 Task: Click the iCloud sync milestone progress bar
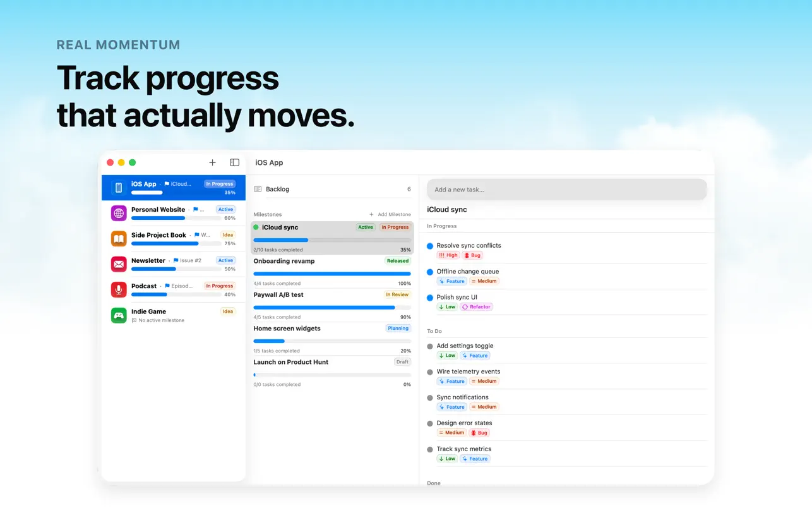coord(332,240)
